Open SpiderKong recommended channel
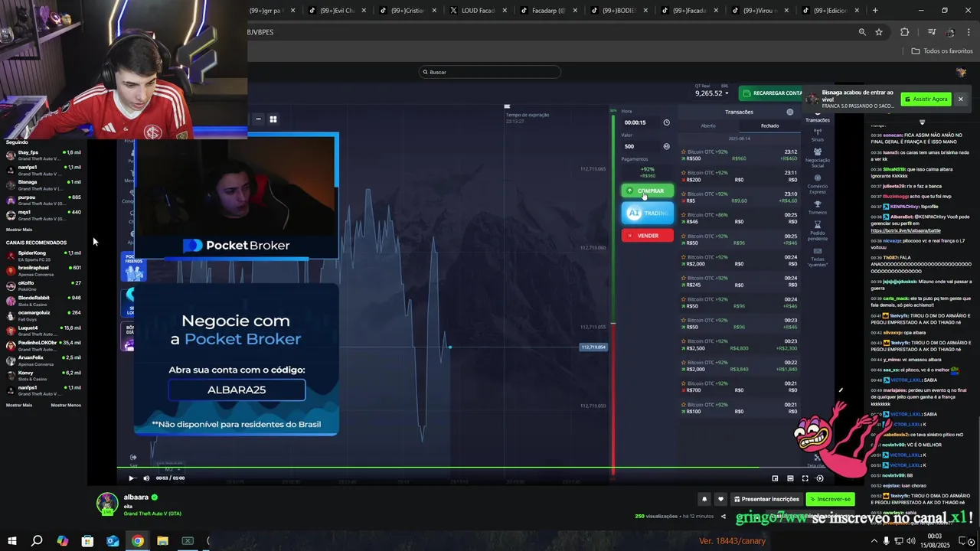The width and height of the screenshot is (980, 551). tap(44, 256)
